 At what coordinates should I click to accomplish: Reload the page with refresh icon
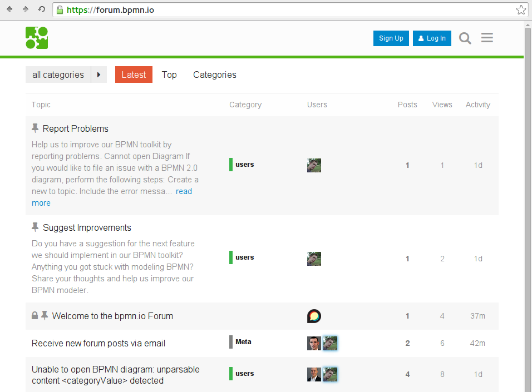point(41,9)
